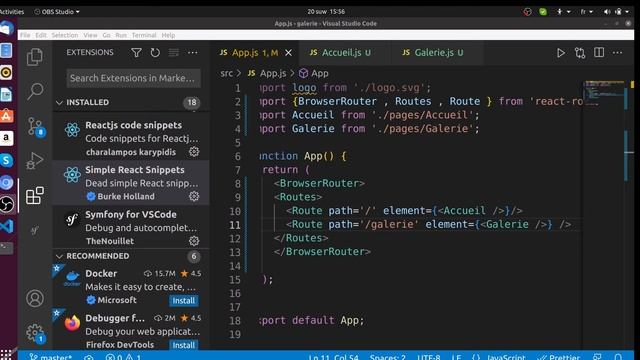Open the Selection menu
Viewport: 640px width, 360px height.
[x=64, y=35]
